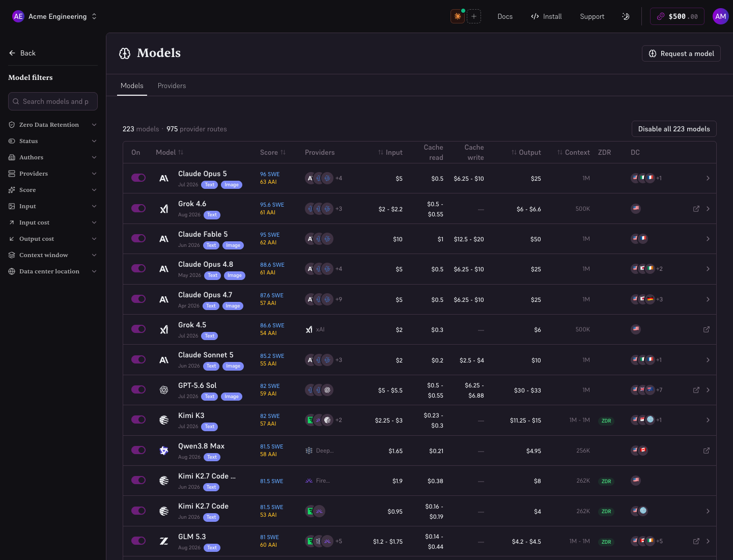Click the brain icon beside Models heading
733x560 pixels.
(125, 53)
